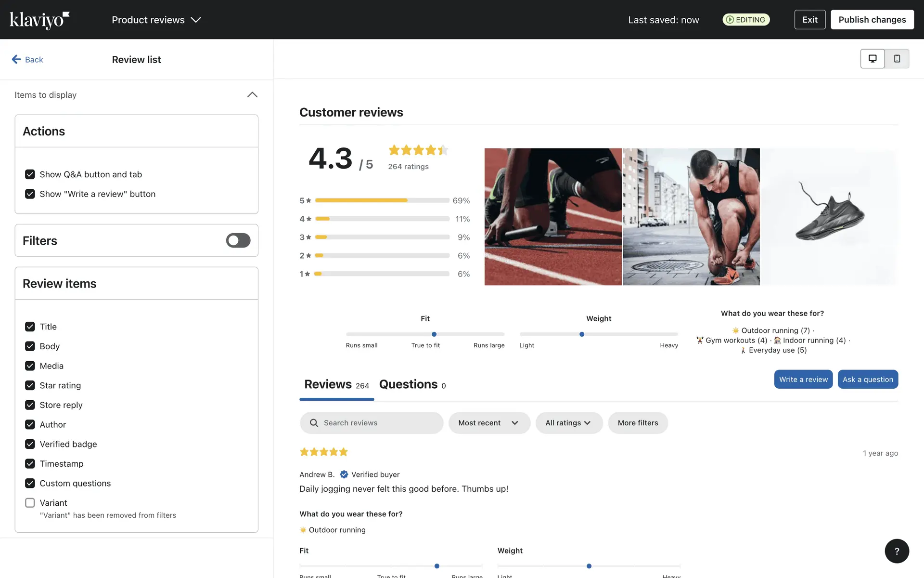Image resolution: width=924 pixels, height=578 pixels.
Task: Switch to the Questions tab
Action: 412,384
